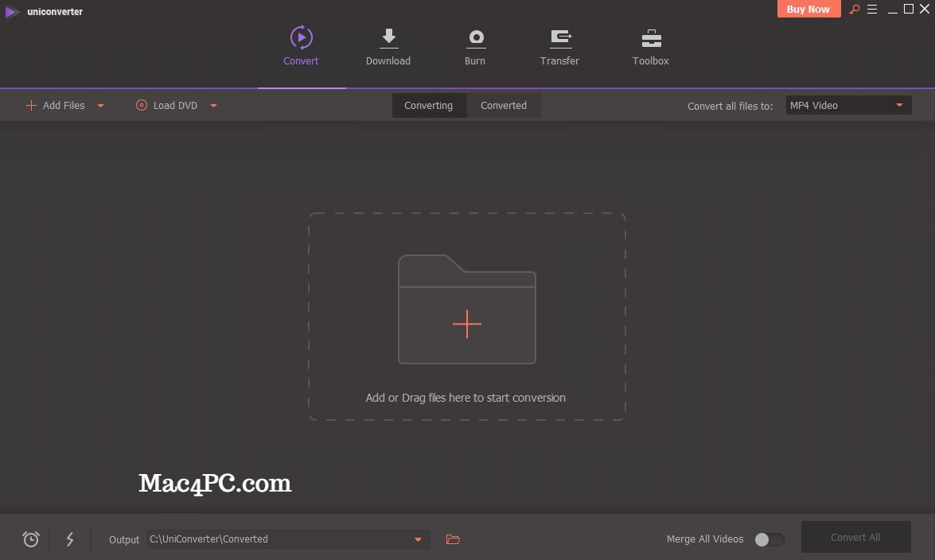The image size is (935, 560).
Task: Show the Converting list tab
Action: click(429, 106)
